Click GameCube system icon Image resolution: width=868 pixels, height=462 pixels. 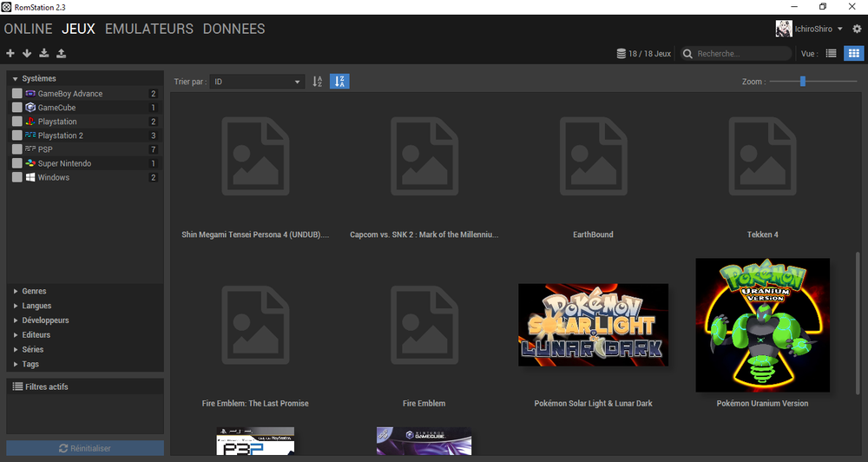coord(30,108)
